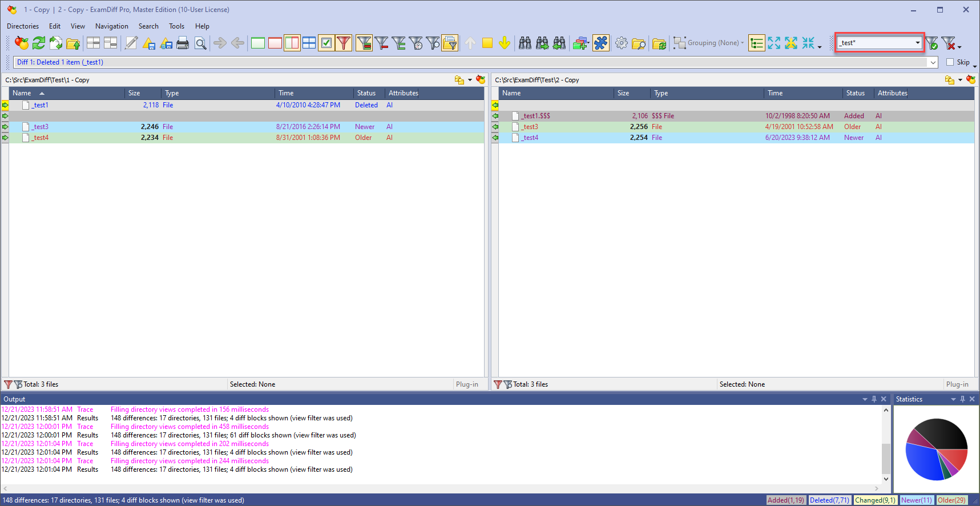Open right pane folder browse dropdown arrow

(x=960, y=80)
